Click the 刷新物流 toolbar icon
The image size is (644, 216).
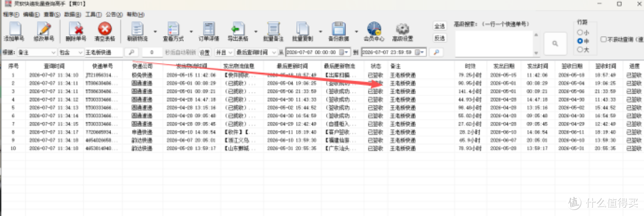(x=137, y=29)
